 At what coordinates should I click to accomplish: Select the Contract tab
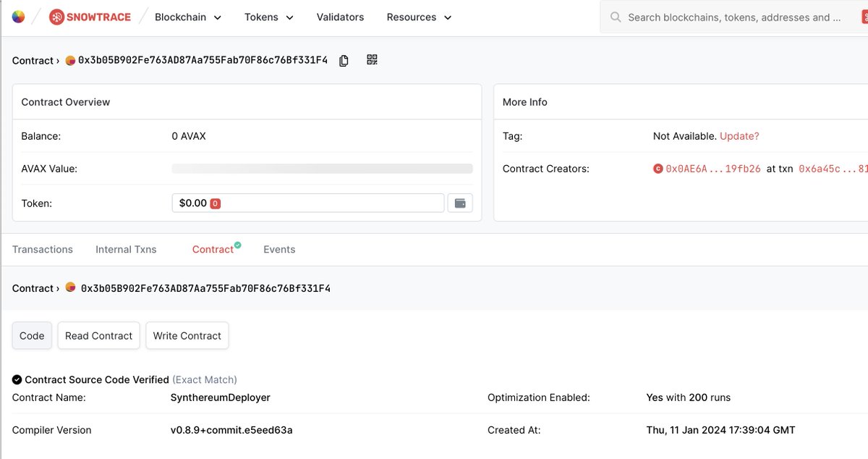(213, 249)
